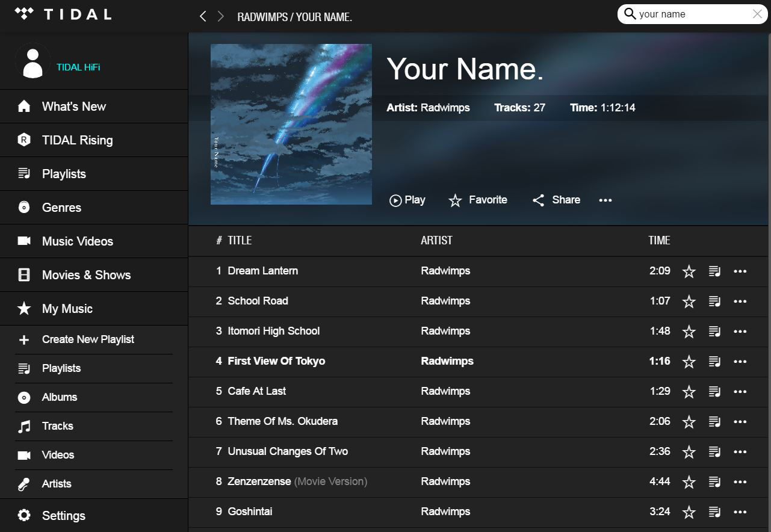
Task: Navigate forward with the right arrow
Action: 221,16
